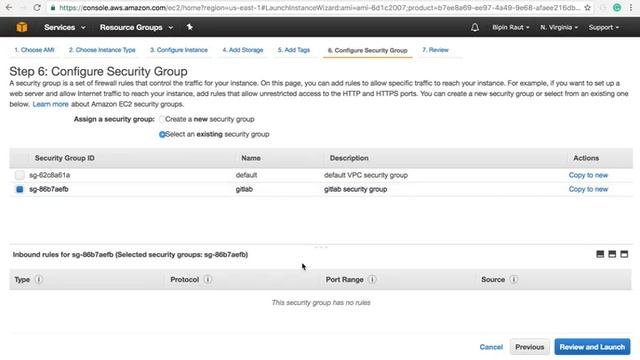Click the info icon next to Type
Screen dimensions: 640x360
[39, 280]
